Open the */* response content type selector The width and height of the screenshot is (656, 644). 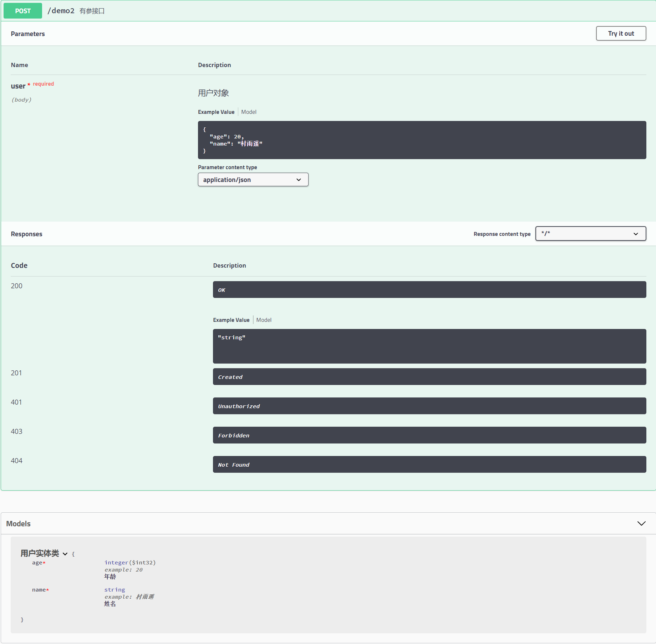point(590,234)
